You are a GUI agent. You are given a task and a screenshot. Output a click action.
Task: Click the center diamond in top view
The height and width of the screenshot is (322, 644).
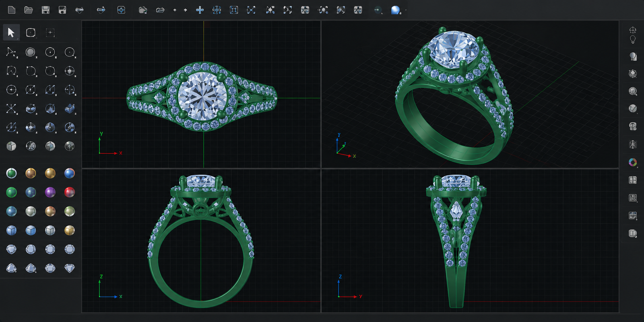[202, 97]
